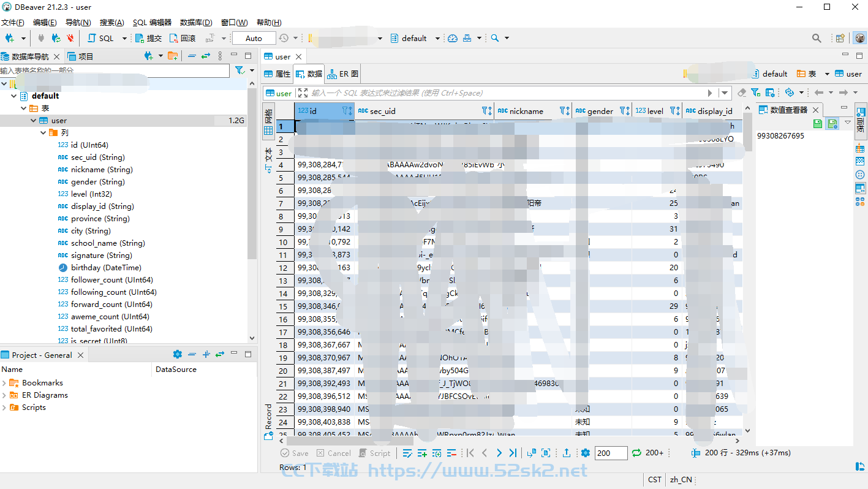Image resolution: width=868 pixels, height=489 pixels.
Task: Collapse the user table tree node
Action: pyautogui.click(x=34, y=121)
